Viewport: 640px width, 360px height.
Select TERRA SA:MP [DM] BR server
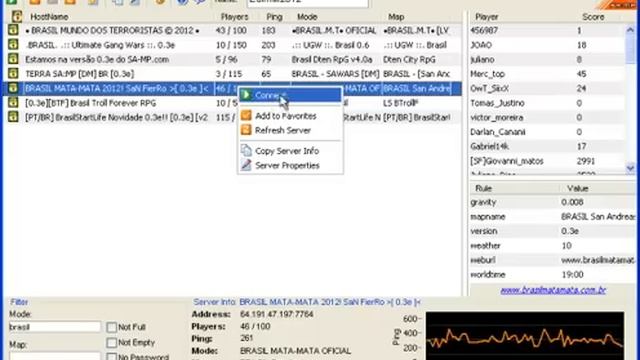(233, 74)
